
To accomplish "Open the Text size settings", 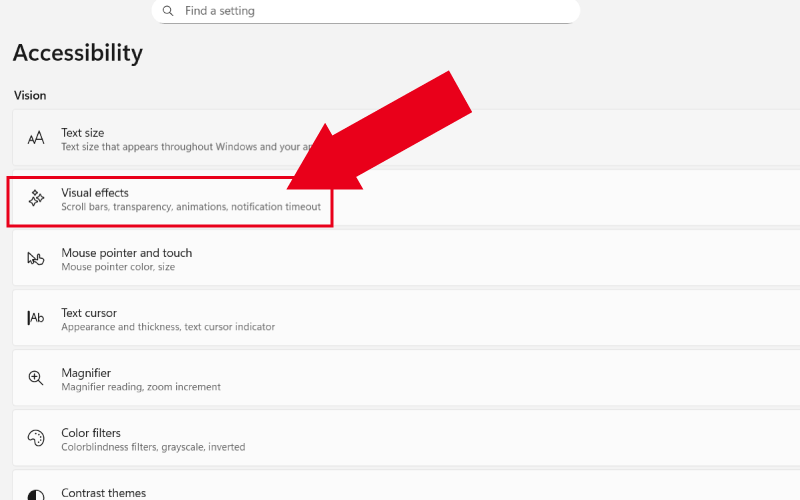I will pos(83,133).
